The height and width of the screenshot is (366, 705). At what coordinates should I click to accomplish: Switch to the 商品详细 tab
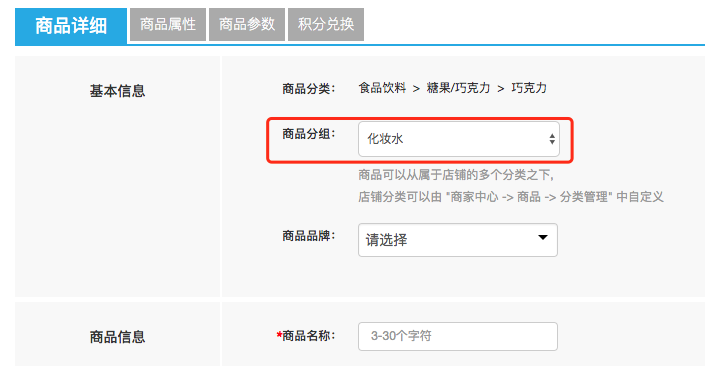click(x=71, y=26)
